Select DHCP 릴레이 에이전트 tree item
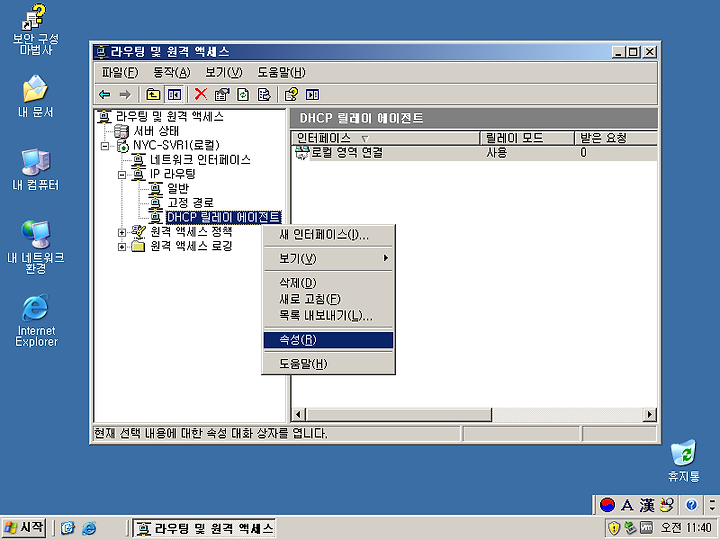 223,217
